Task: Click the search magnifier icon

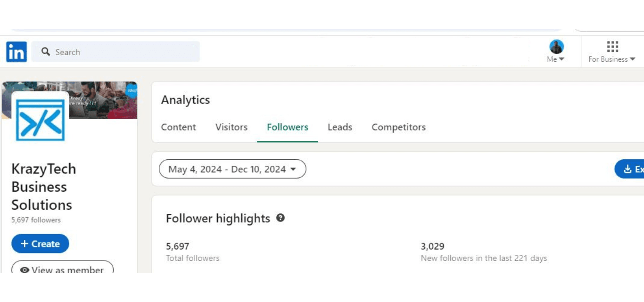Action: coord(46,52)
